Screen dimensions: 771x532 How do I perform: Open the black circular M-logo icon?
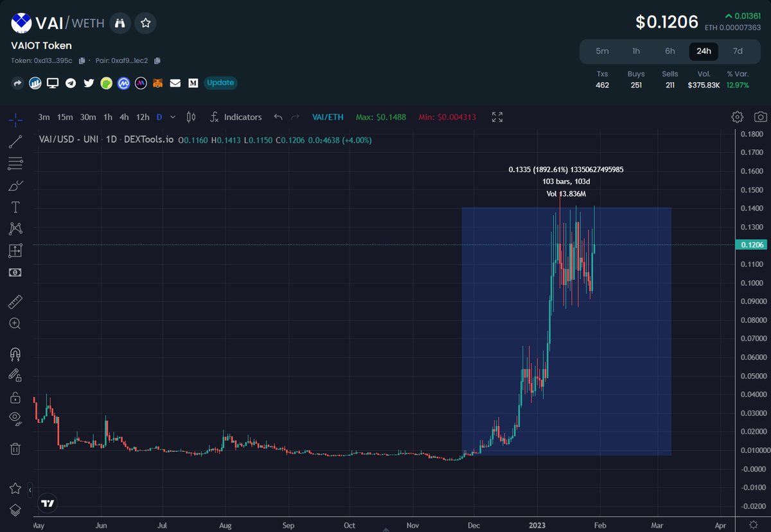coord(141,83)
